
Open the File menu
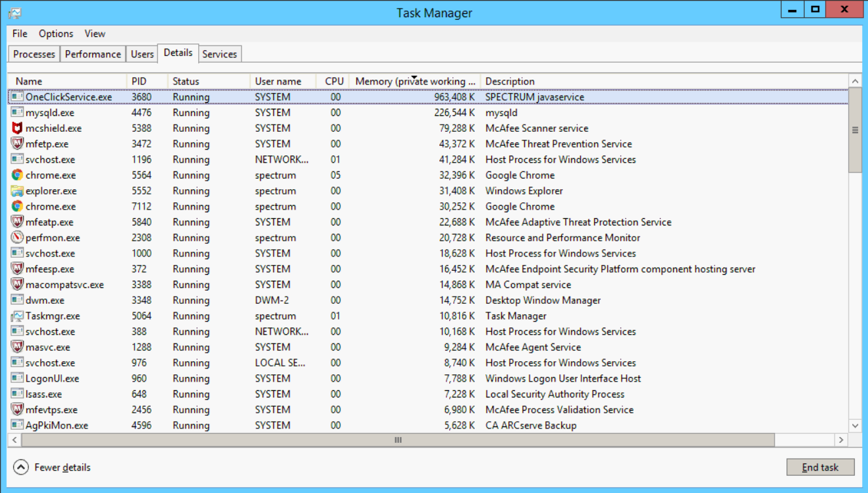[20, 34]
